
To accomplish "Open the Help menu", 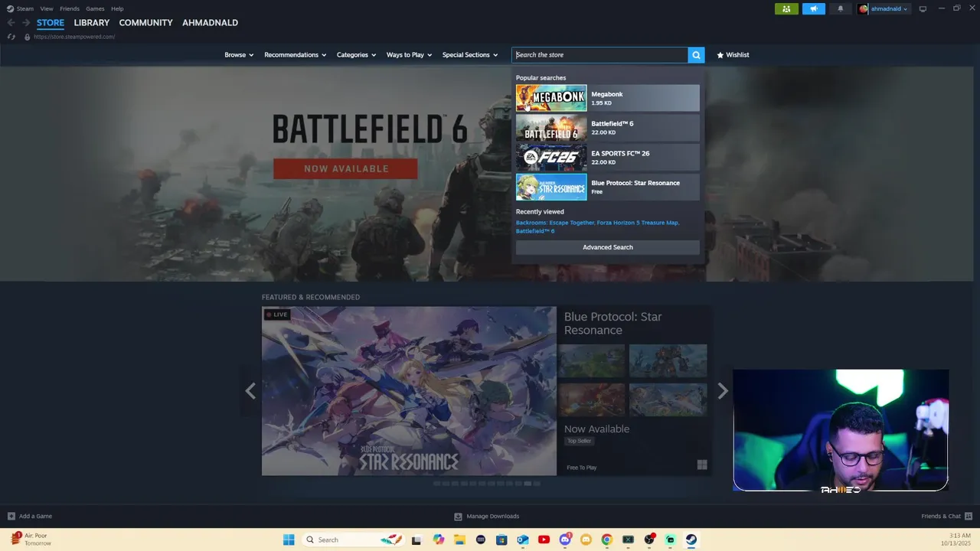I will point(117,9).
